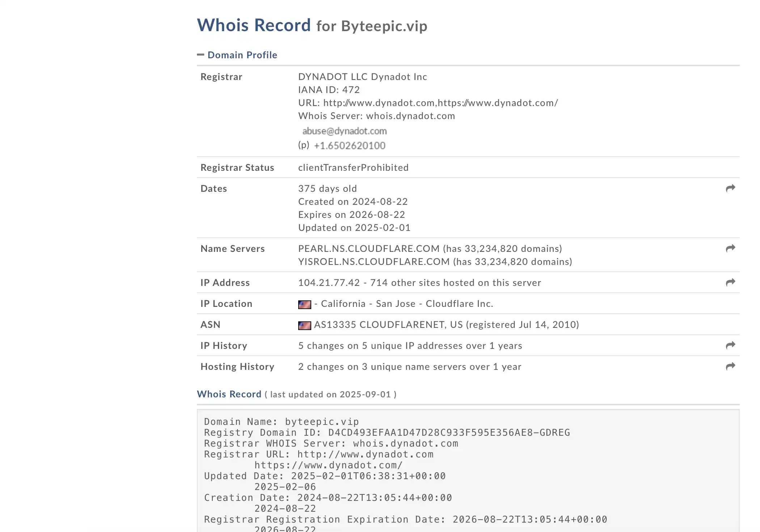Select the 'IANA ID: 472' text
The width and height of the screenshot is (760, 532).
[x=329, y=90]
